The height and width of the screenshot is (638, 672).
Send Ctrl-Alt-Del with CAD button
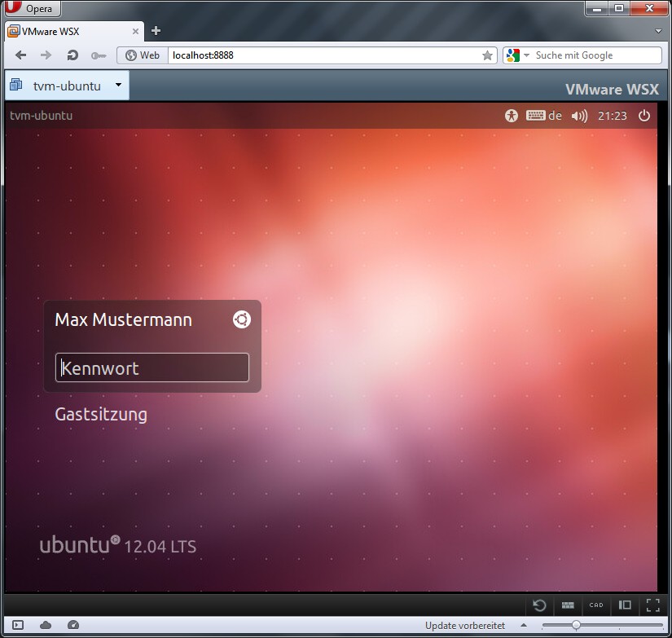click(596, 605)
